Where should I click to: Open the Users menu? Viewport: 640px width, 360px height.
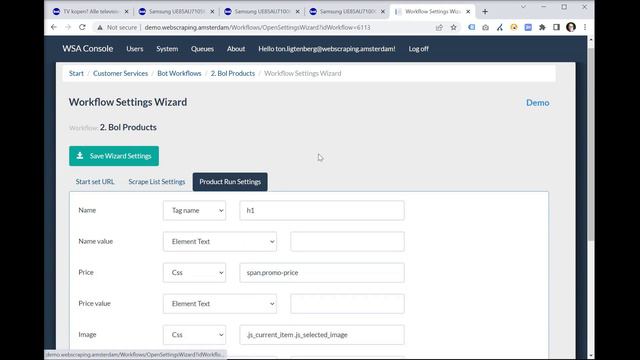point(135,49)
